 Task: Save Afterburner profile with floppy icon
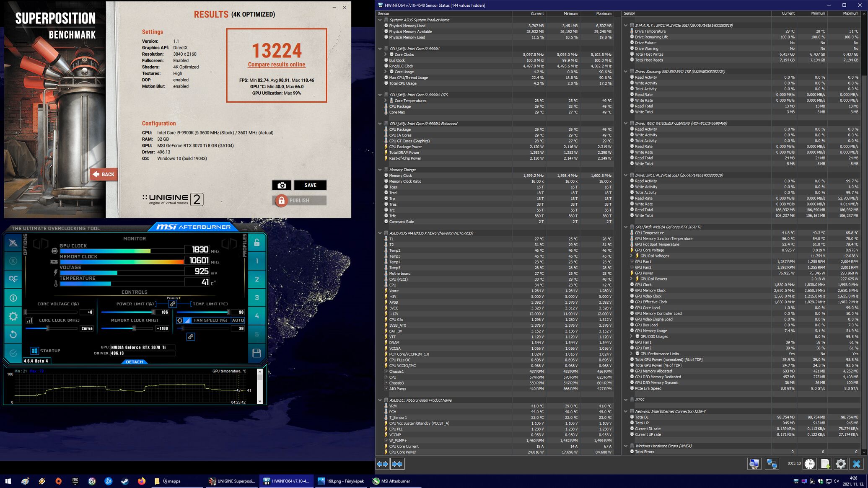(x=257, y=353)
